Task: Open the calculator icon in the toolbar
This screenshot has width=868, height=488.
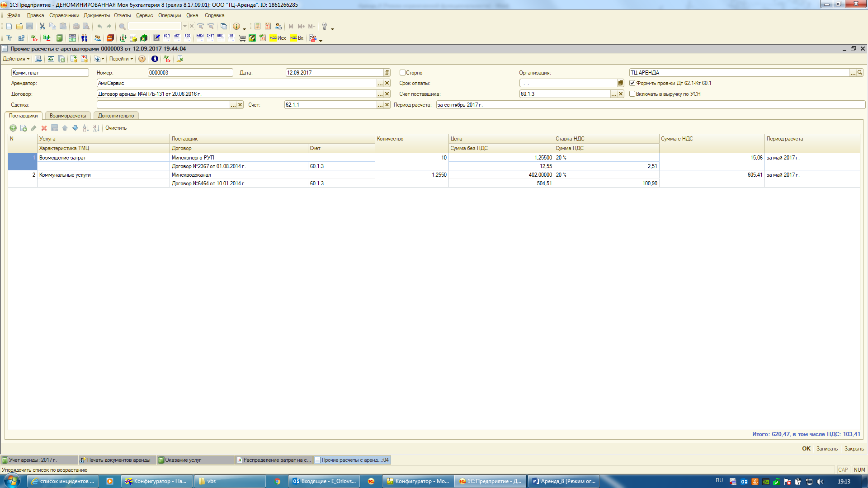Action: [x=257, y=26]
